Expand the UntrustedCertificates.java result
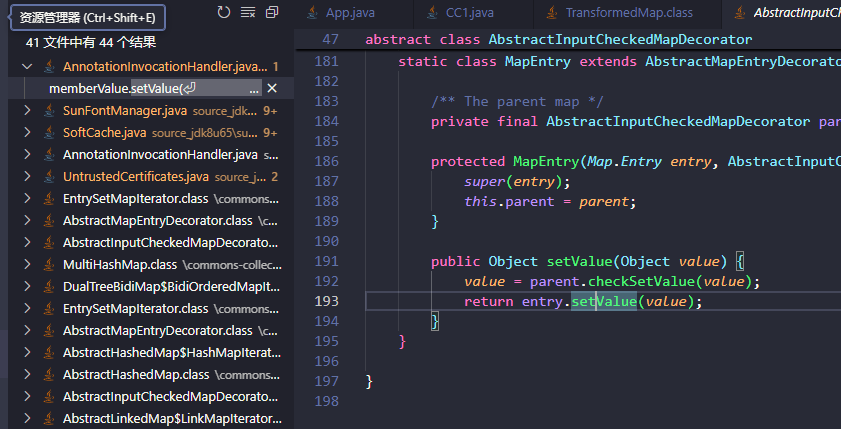Image resolution: width=841 pixels, height=429 pixels. (27, 177)
